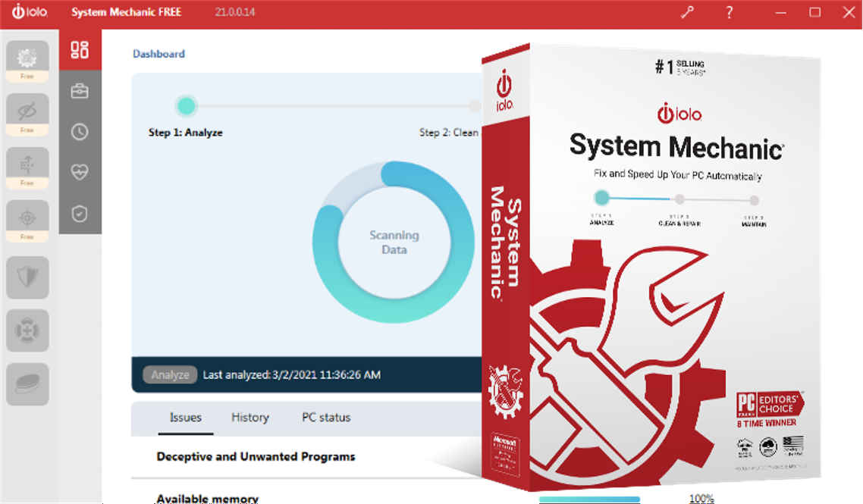Click the wrench settings icon in title bar

[x=688, y=13]
